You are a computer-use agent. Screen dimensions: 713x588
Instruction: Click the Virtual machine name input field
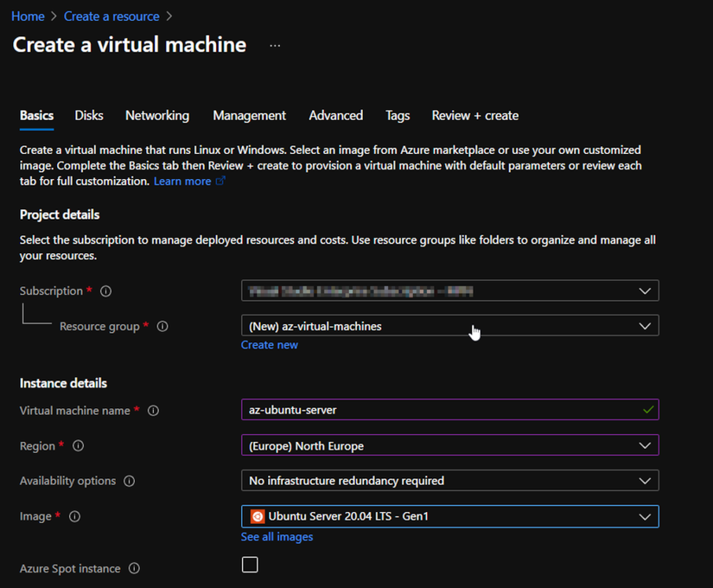click(449, 410)
